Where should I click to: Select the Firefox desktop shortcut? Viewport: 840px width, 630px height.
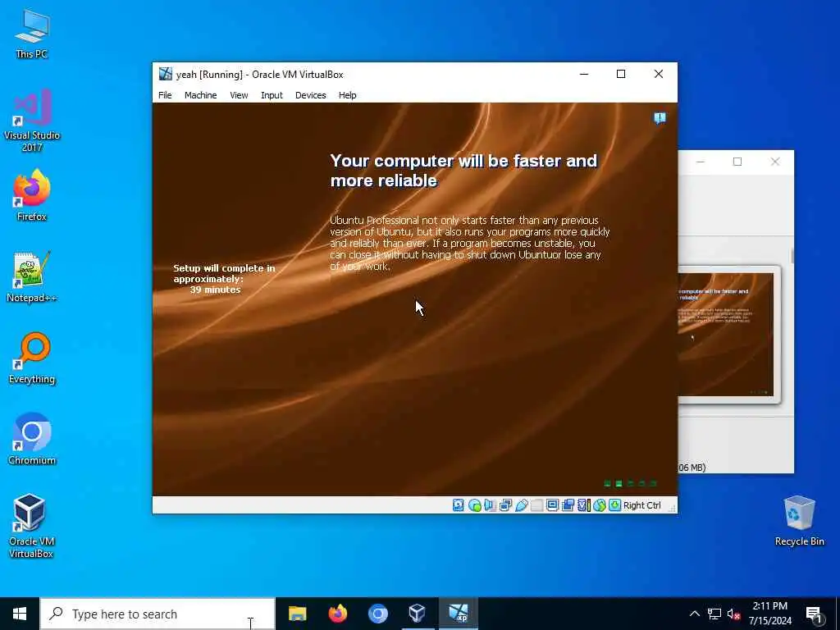pyautogui.click(x=32, y=195)
